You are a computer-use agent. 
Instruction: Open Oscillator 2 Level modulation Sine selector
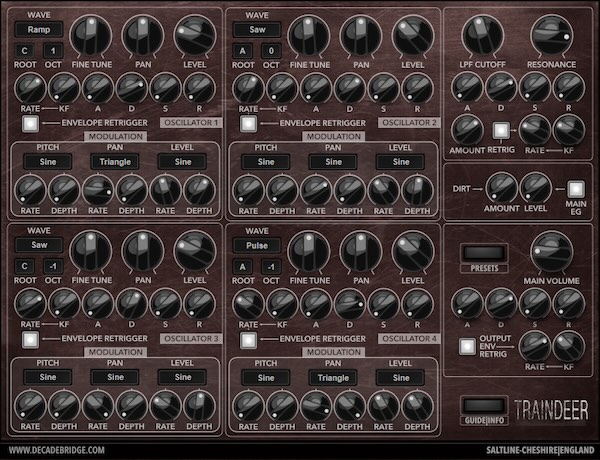point(401,162)
